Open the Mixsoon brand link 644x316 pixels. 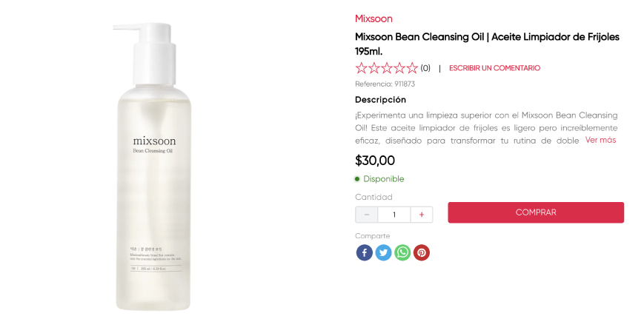tap(374, 19)
